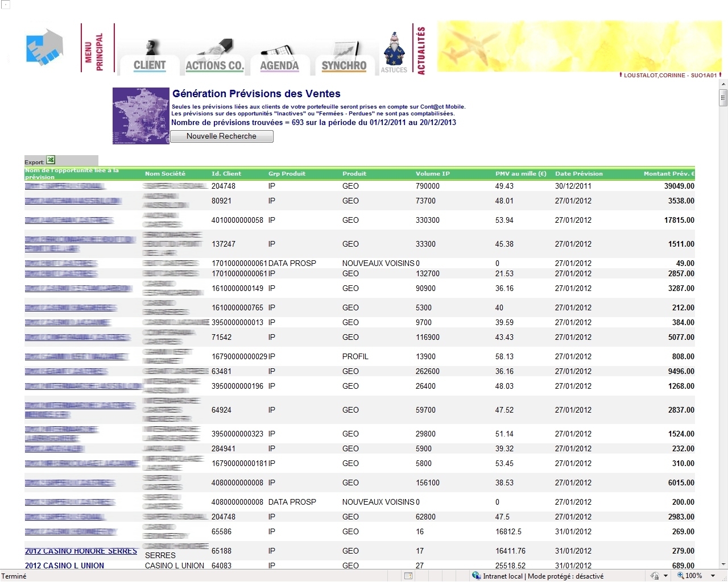Viewport: 728px width, 582px height.
Task: Click the protected mode lock icon
Action: [x=655, y=576]
